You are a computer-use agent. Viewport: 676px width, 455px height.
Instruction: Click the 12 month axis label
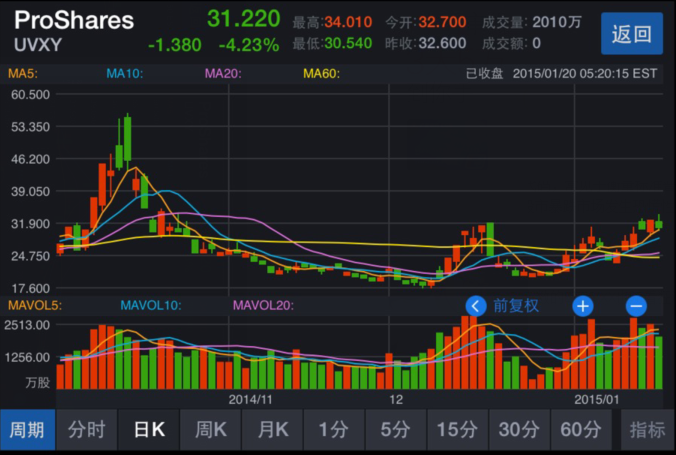click(396, 400)
